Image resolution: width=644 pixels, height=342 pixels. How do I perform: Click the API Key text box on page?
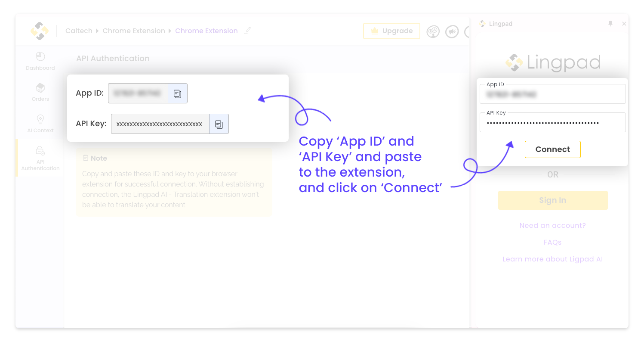point(160,124)
